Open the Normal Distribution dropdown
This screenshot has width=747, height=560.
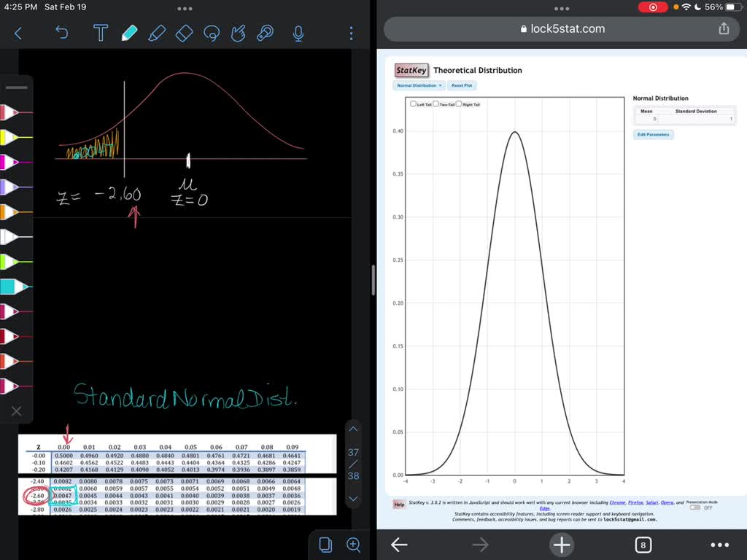(419, 85)
